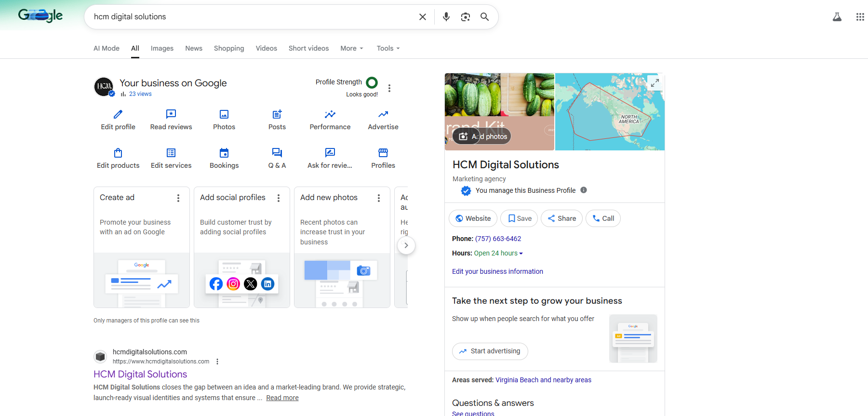Open Add new photos card options menu
868x416 pixels.
tap(379, 198)
